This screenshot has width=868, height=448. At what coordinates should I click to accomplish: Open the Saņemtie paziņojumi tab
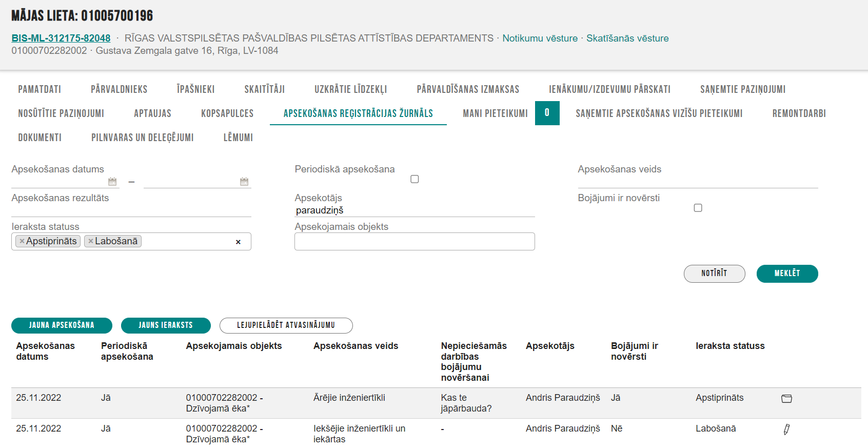coord(743,89)
